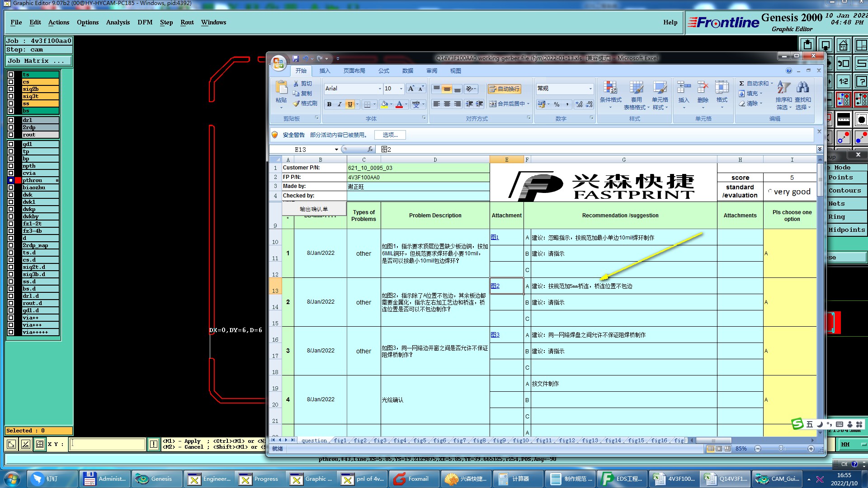
Task: Open the Arial font name dropdown
Action: click(379, 89)
